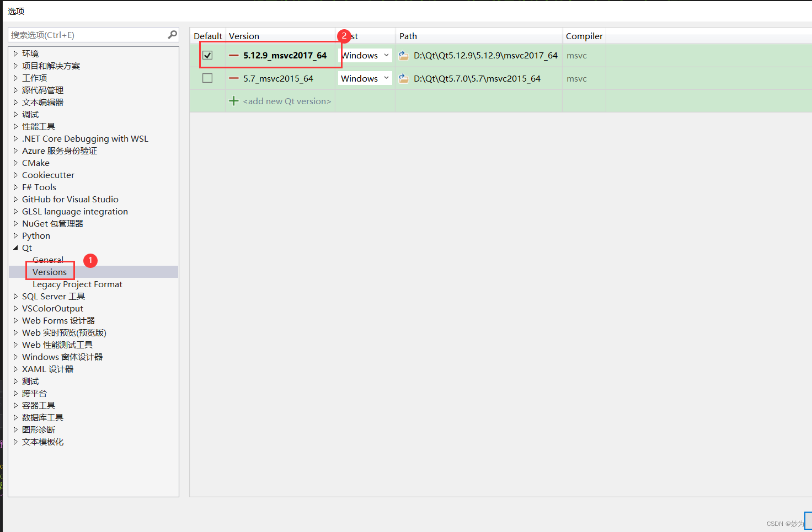Select the General item under Qt
Screen dimensions: 812x532
tap(48, 260)
